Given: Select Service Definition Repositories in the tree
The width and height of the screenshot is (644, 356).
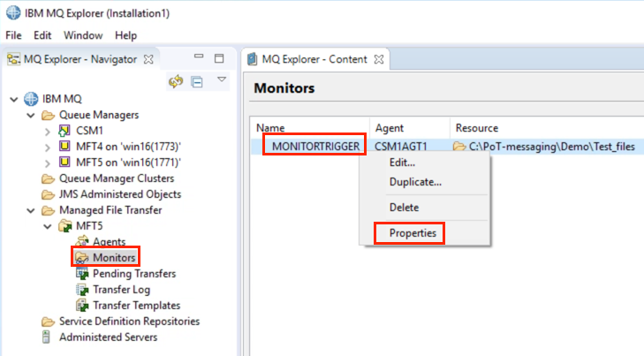Looking at the screenshot, I should [x=129, y=322].
